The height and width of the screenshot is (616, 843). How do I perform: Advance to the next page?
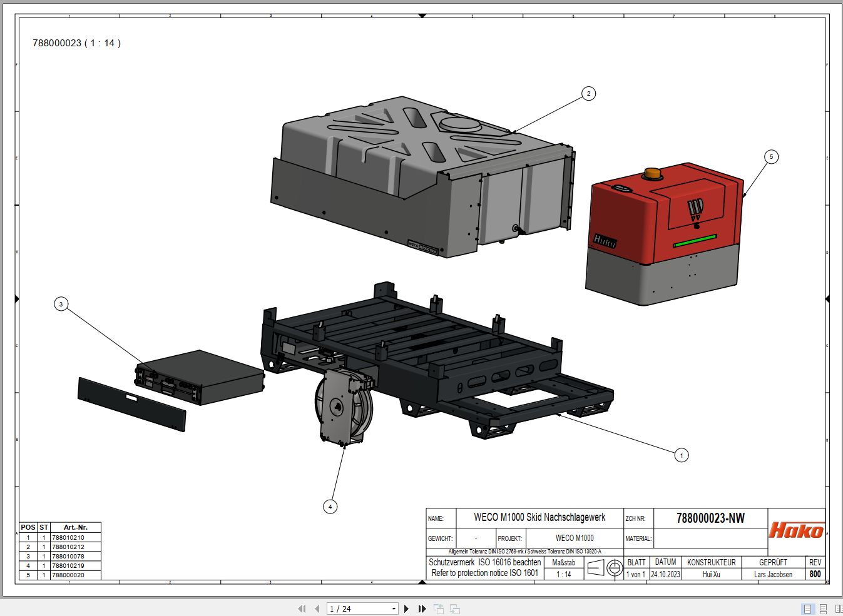click(407, 608)
